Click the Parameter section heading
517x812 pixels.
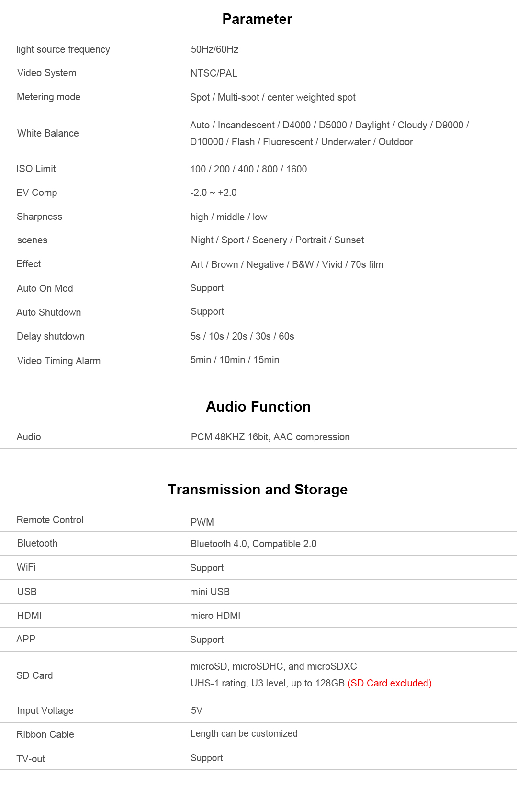click(257, 19)
